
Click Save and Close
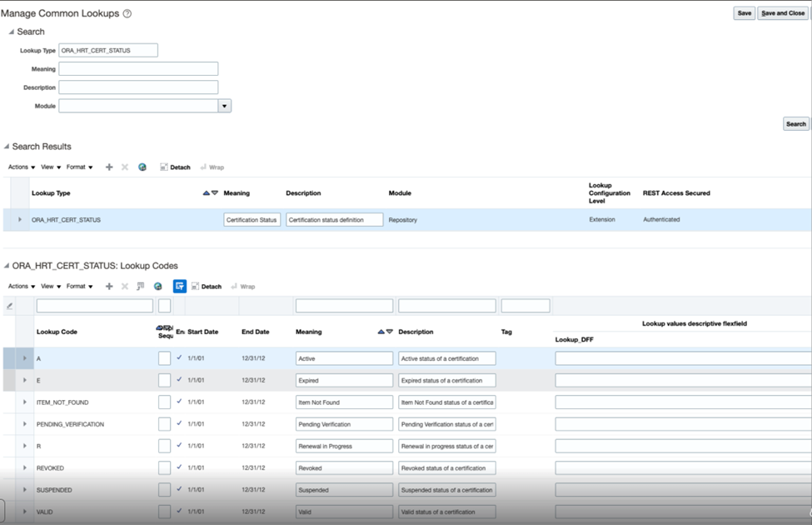pos(783,12)
